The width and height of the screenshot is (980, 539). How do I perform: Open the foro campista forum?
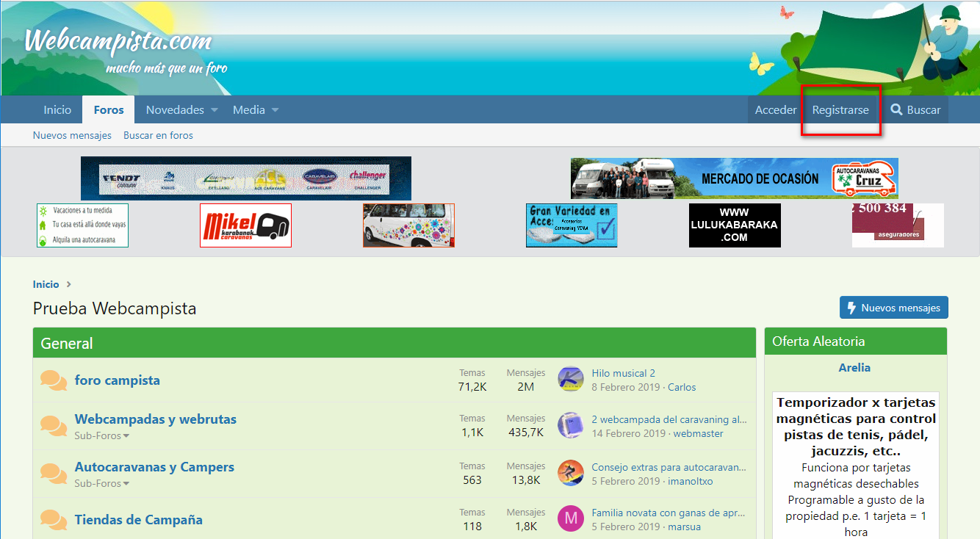tap(118, 380)
